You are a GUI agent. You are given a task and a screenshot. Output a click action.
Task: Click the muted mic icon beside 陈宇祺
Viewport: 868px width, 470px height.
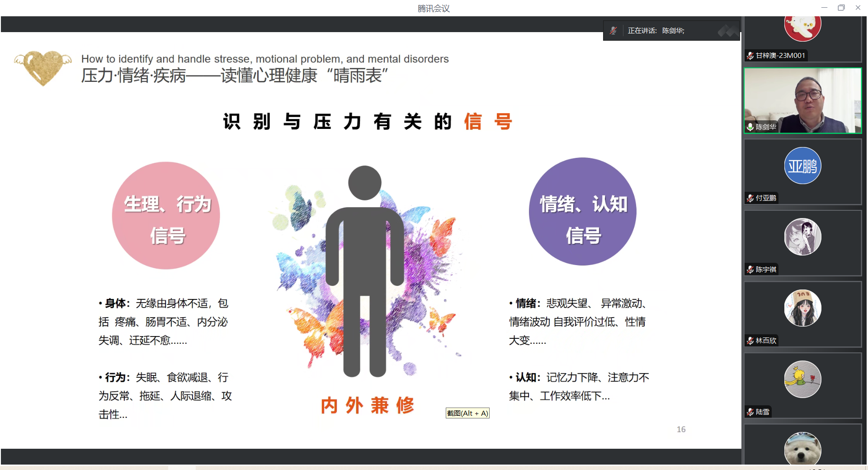(x=750, y=270)
